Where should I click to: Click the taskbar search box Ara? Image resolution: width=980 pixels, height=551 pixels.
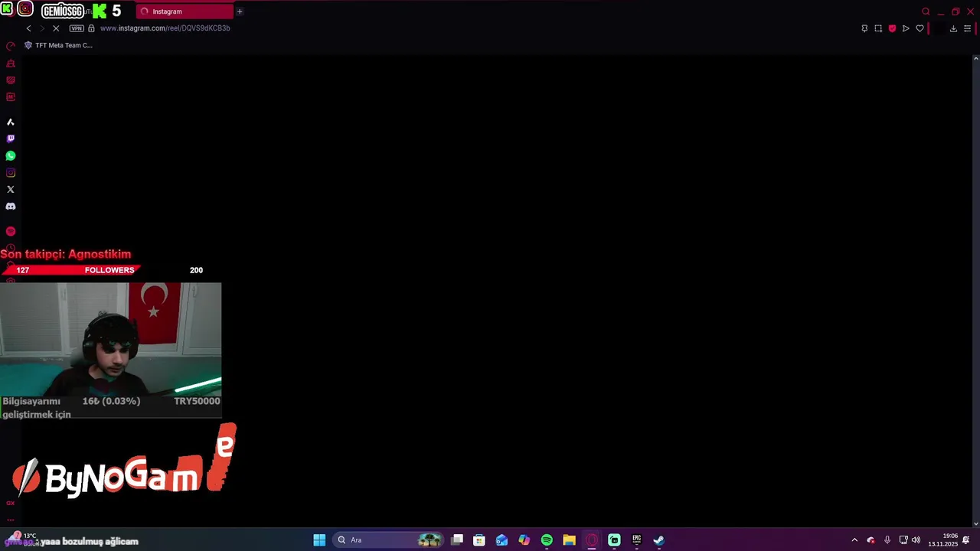point(388,540)
